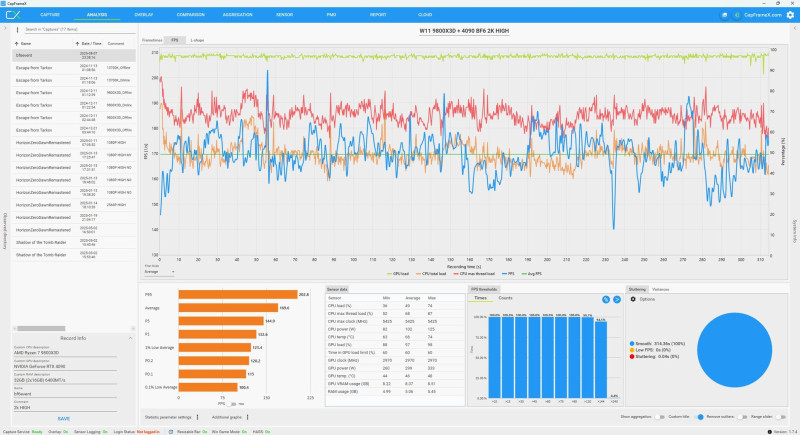Enable the Range slider switch

[781, 417]
